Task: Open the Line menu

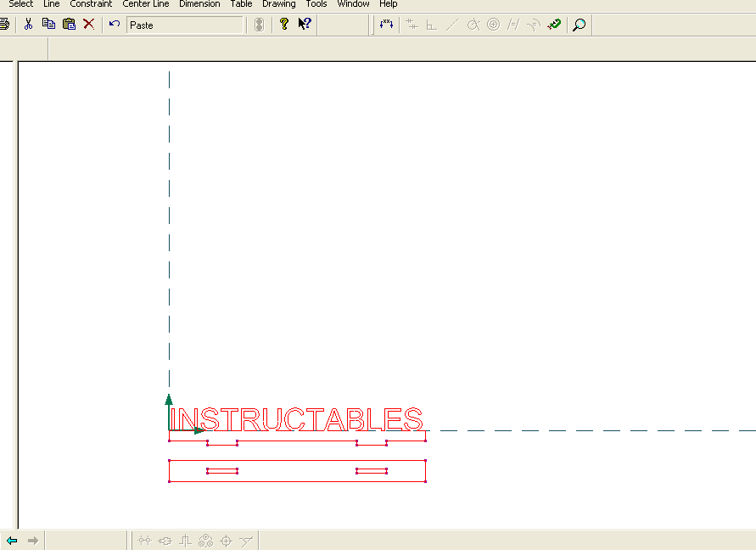Action: (52, 4)
